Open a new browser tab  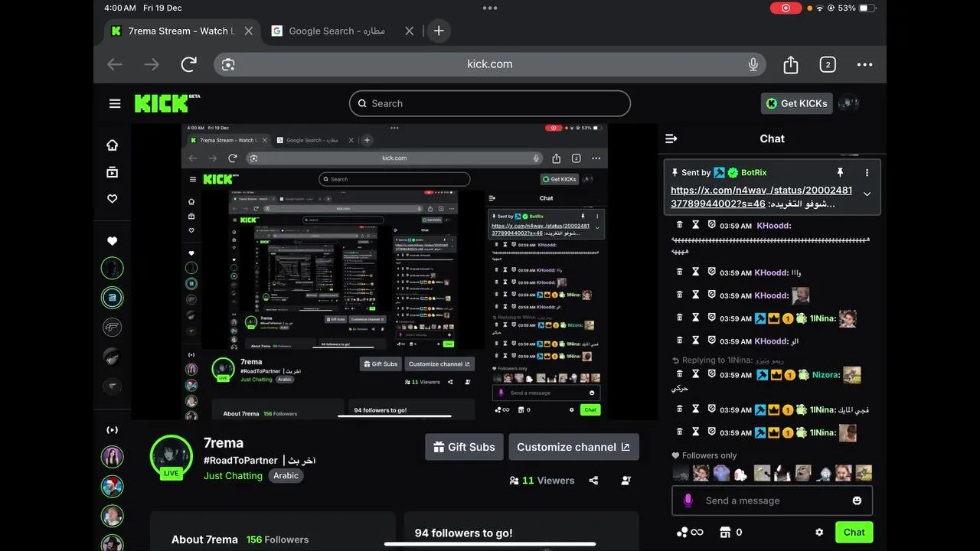[x=439, y=31]
